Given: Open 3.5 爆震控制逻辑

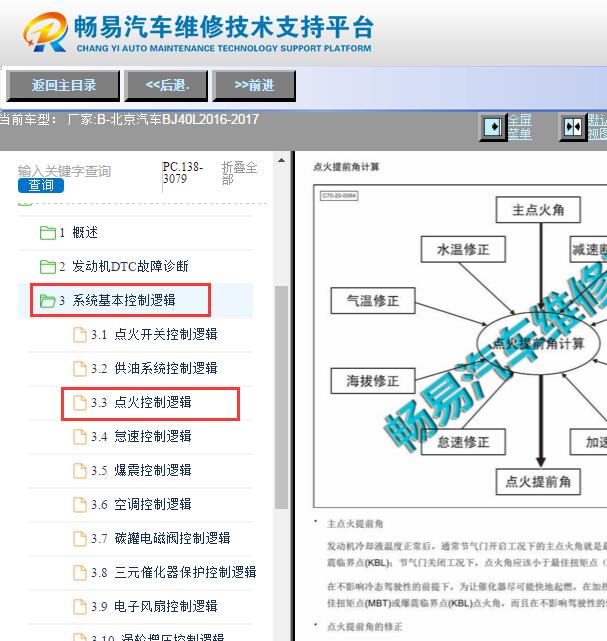Looking at the screenshot, I should pyautogui.click(x=140, y=471).
